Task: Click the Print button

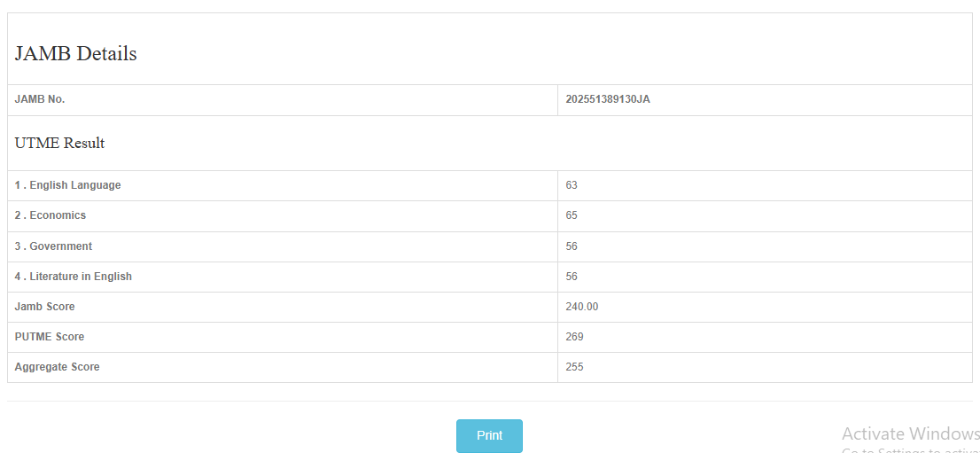Action: pos(489,435)
